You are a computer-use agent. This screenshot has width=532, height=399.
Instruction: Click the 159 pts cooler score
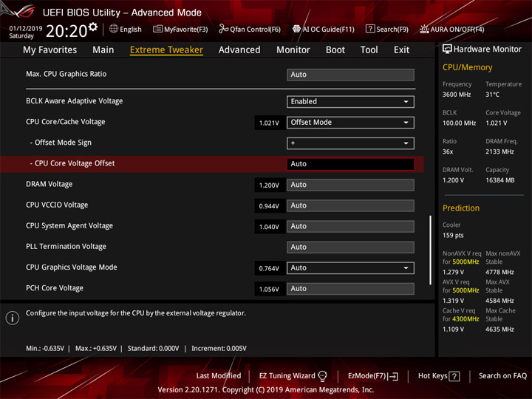(x=453, y=235)
